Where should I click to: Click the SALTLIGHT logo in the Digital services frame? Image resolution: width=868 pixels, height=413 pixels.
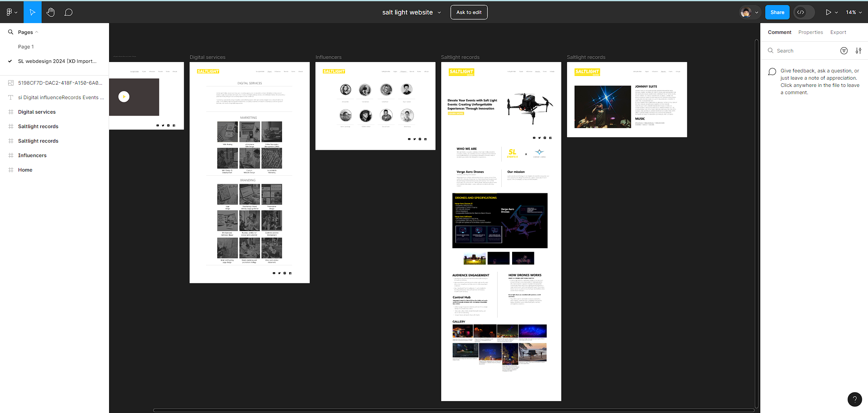tap(208, 72)
